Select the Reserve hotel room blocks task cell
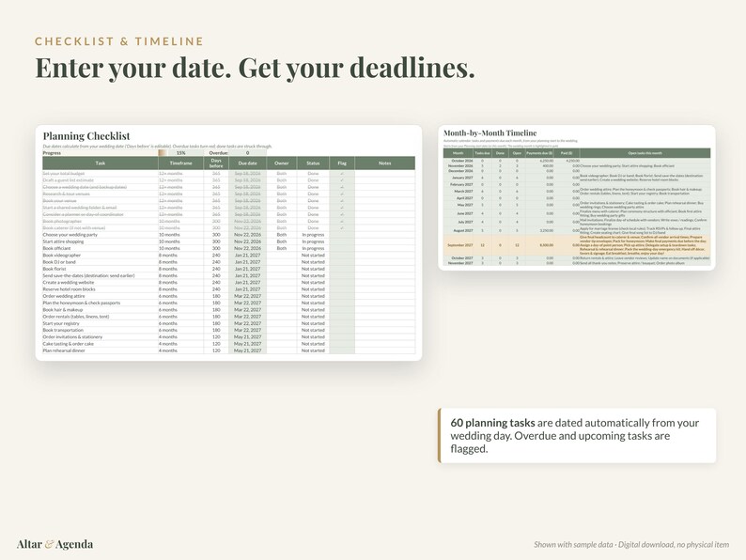 [101, 289]
